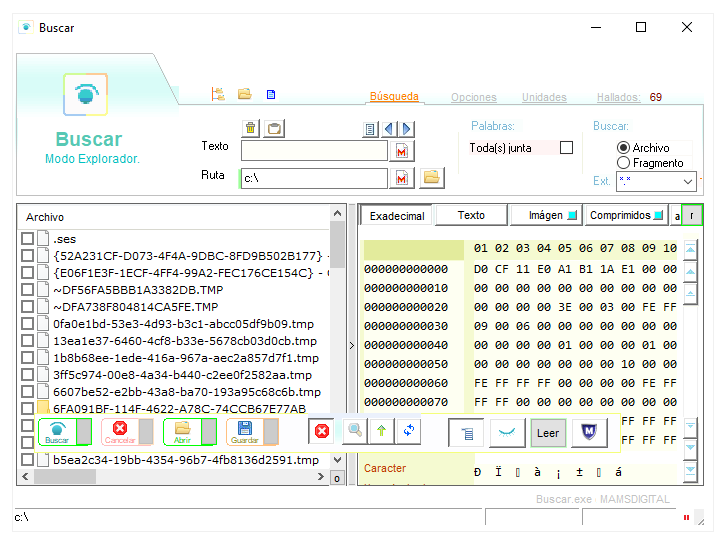Tick the Toda(s) junta checkbox
The image size is (720, 540).
click(x=567, y=148)
